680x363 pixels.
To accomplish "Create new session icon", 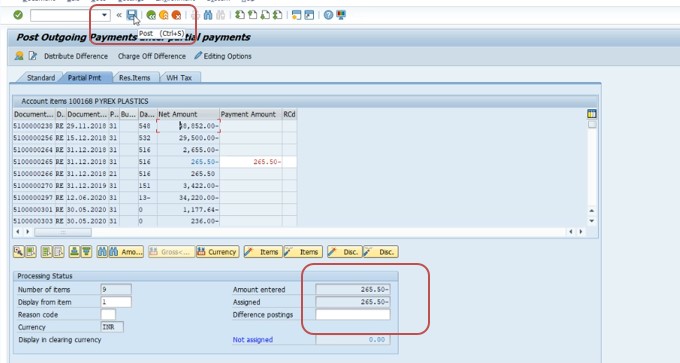I will pos(297,15).
